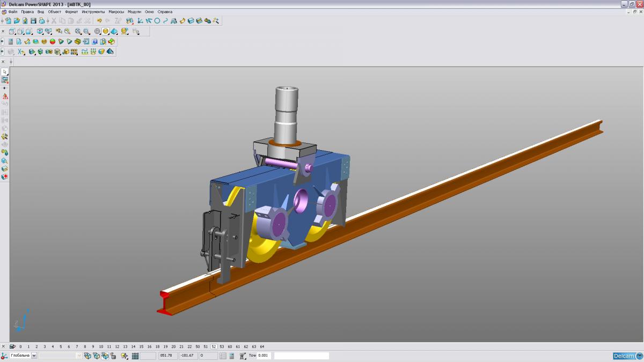Click the Open file folder icon
The image size is (644, 362).
click(17, 20)
